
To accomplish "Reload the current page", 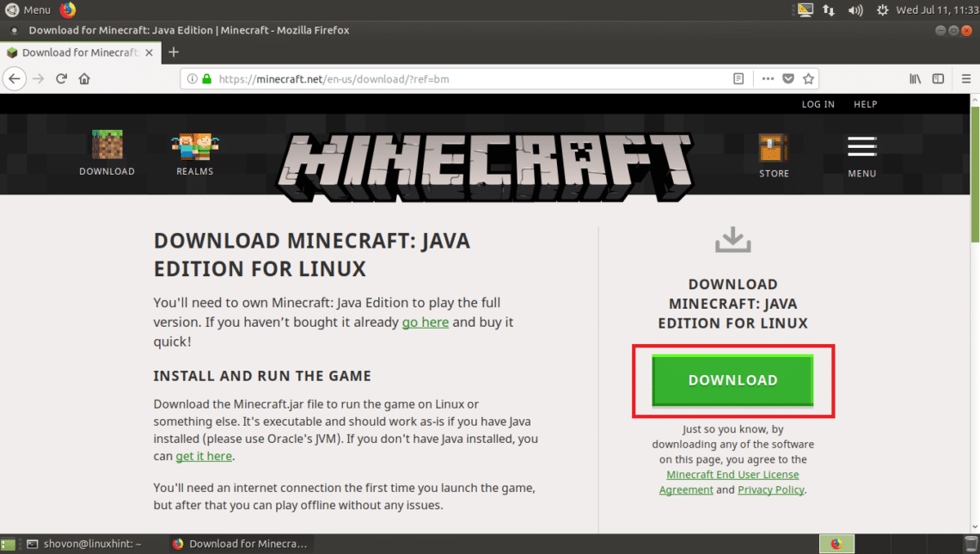I will point(61,79).
